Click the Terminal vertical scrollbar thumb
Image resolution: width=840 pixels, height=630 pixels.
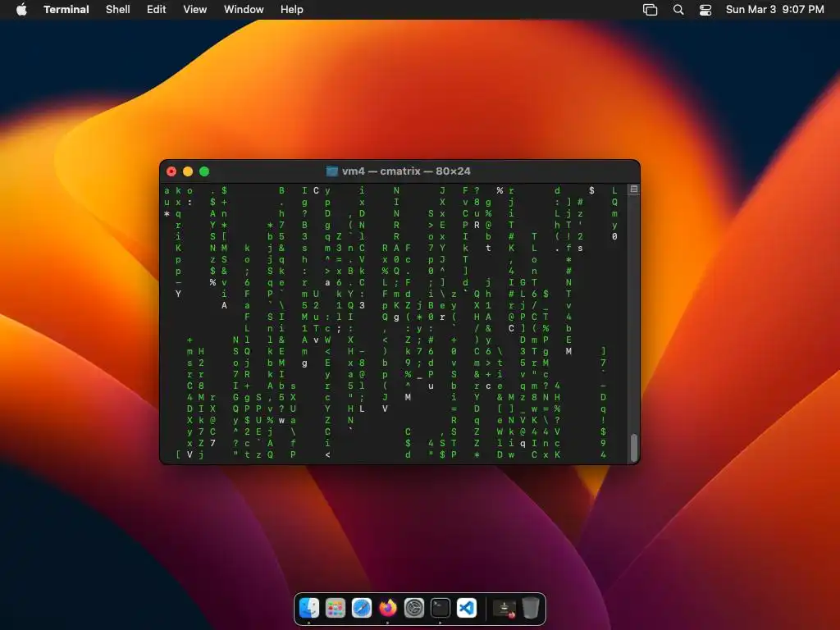pos(634,448)
